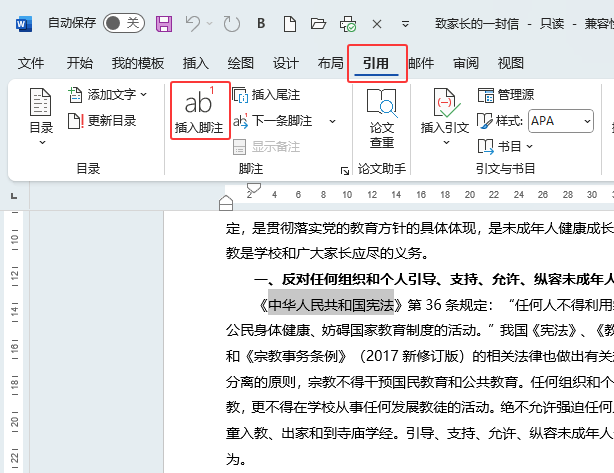Click the text 《宗教事务条例》 in document
This screenshot has height=473, width=614.
tap(295, 356)
